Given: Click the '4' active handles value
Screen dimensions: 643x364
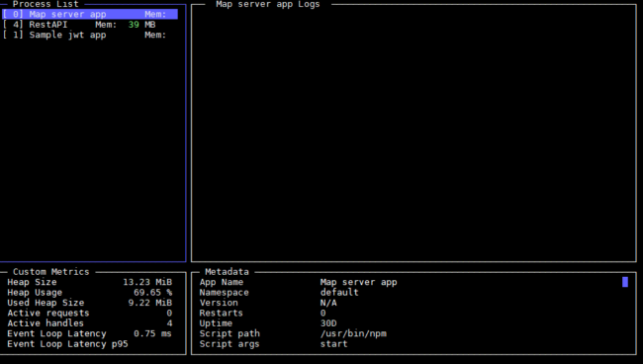Looking at the screenshot, I should click(169, 323).
